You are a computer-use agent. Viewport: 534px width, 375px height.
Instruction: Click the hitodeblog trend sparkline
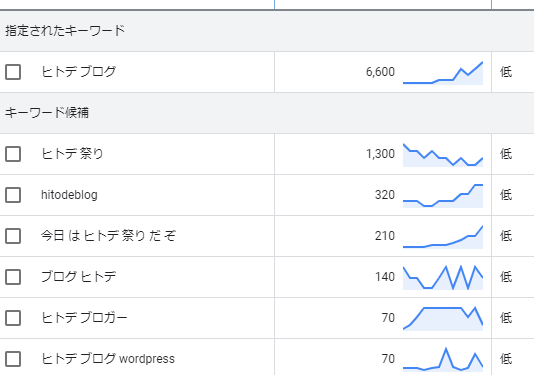coord(443,196)
